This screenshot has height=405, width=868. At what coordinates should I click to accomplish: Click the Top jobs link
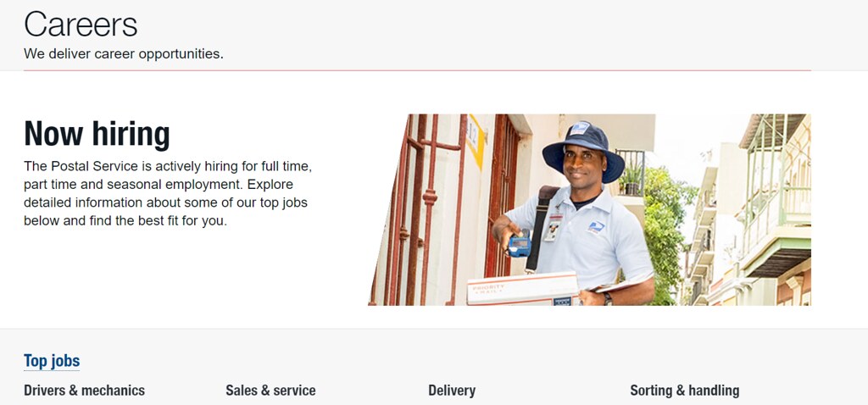tap(52, 361)
